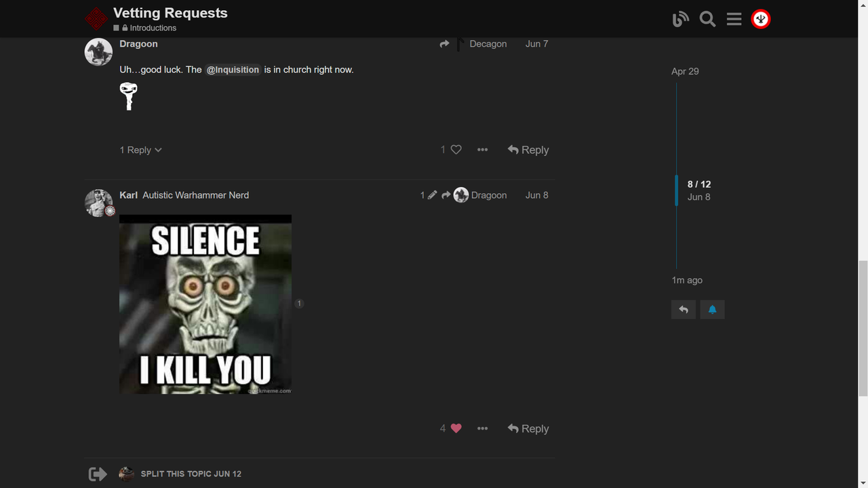Click the image link count badge
This screenshot has width=868, height=488.
click(298, 304)
